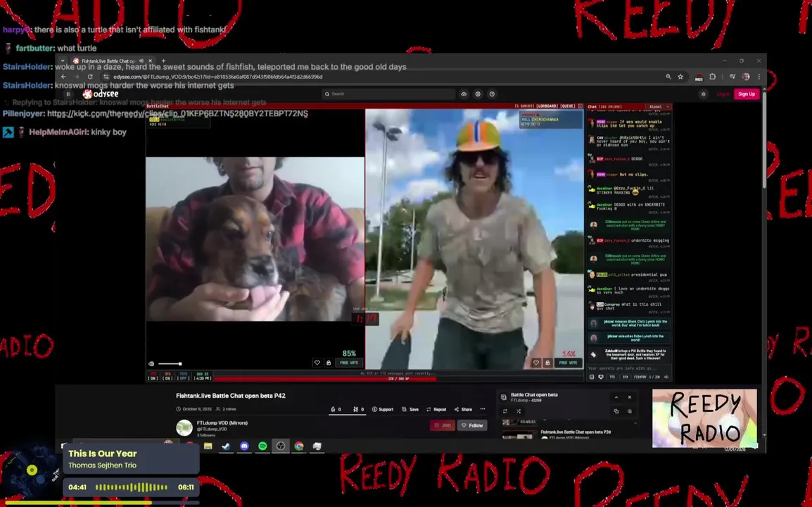Open Steam from the taskbar
Image resolution: width=812 pixels, height=507 pixels.
pos(227,446)
